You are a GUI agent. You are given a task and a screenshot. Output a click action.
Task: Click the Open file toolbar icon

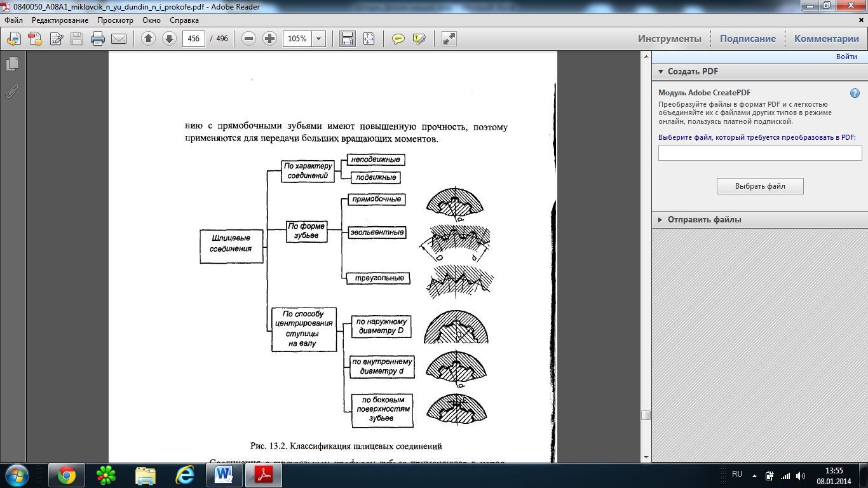click(13, 39)
